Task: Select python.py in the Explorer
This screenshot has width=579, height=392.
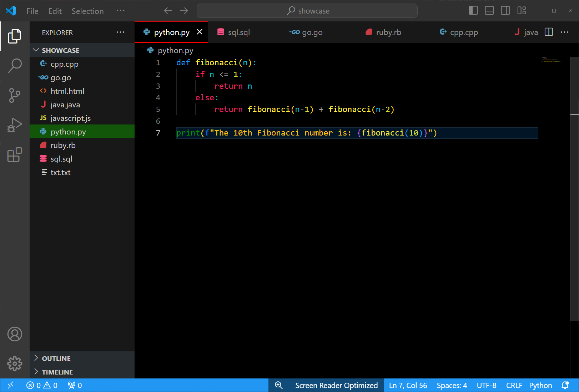Action: [82, 132]
